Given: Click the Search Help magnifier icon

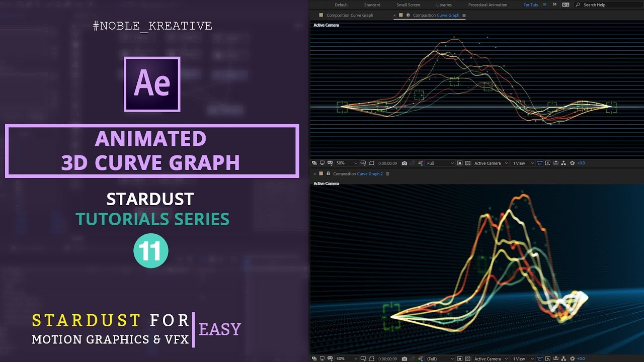Looking at the screenshot, I should click(578, 5).
